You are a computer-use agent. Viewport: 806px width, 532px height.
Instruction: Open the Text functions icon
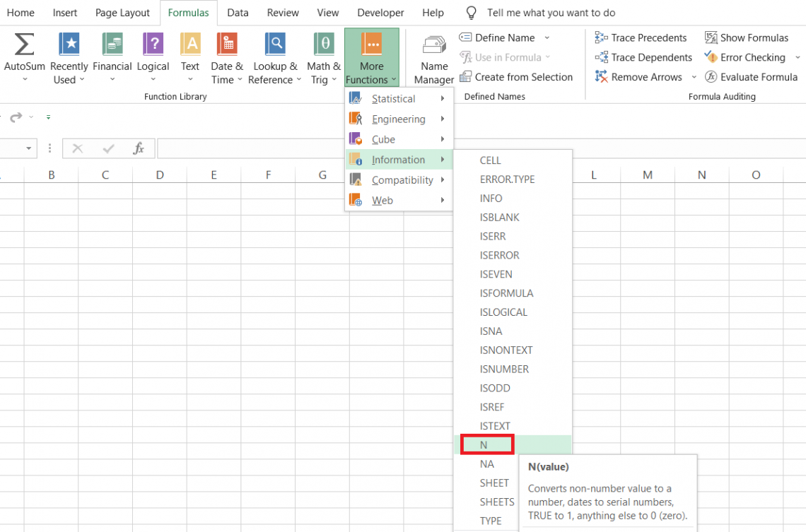point(190,45)
